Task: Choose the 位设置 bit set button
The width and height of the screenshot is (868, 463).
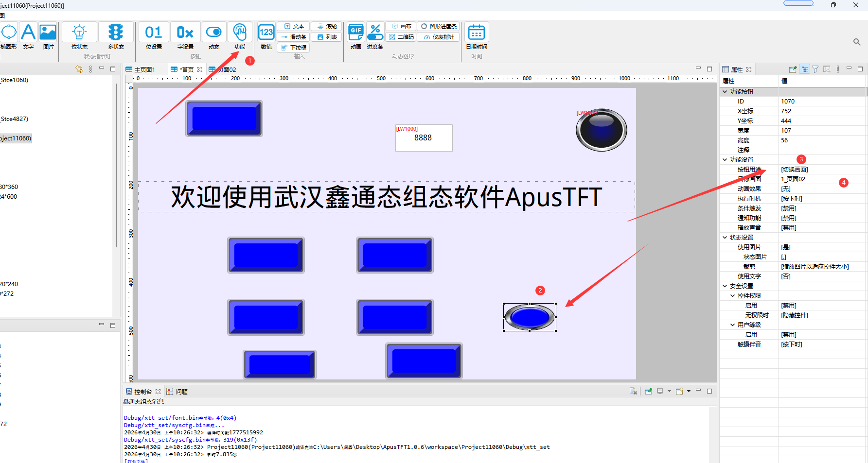Action: click(x=154, y=36)
